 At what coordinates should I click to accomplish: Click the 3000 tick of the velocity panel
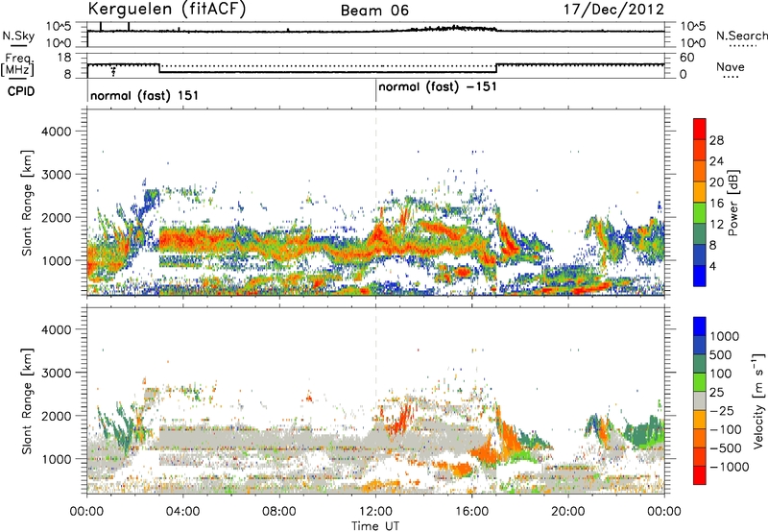[x=56, y=373]
